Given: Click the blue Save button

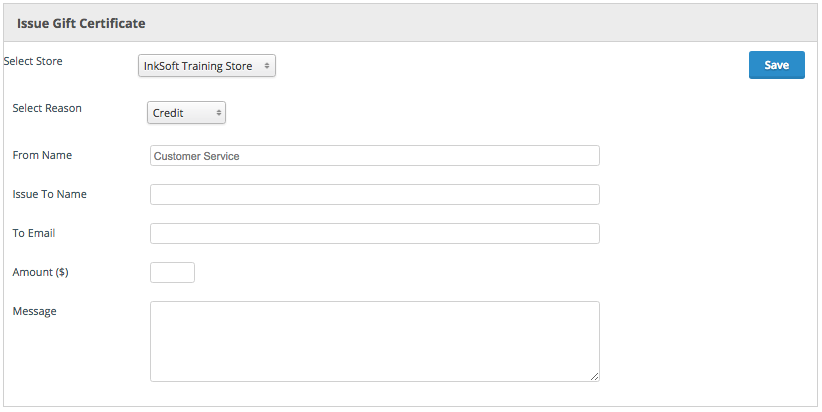Looking at the screenshot, I should [776, 65].
